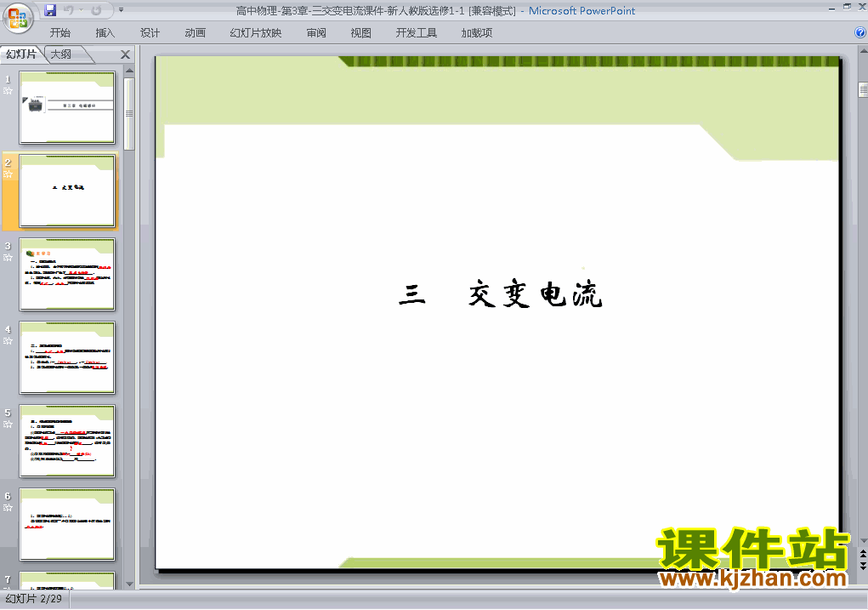
Task: Open the 审阅 ribbon tab
Action: coord(316,32)
